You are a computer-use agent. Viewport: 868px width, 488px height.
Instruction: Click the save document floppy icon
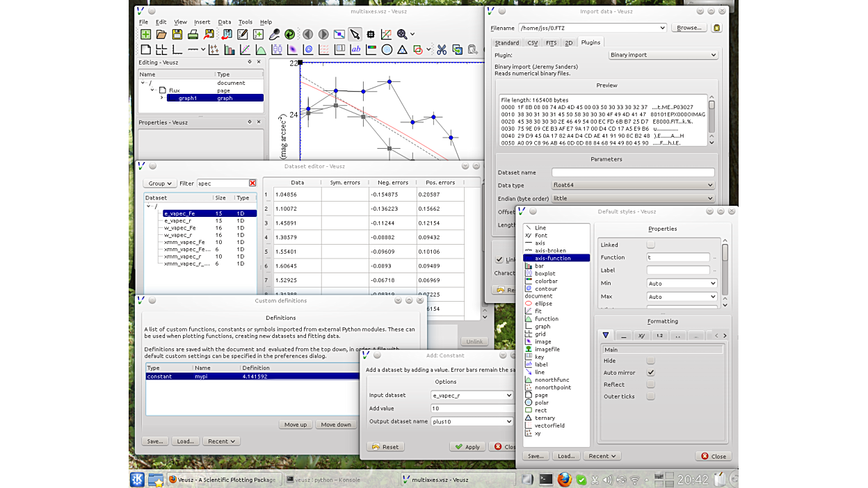(177, 34)
